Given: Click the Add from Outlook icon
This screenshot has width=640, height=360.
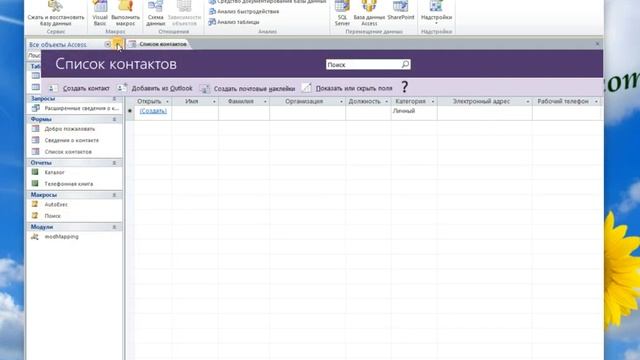Looking at the screenshot, I should pyautogui.click(x=122, y=88).
